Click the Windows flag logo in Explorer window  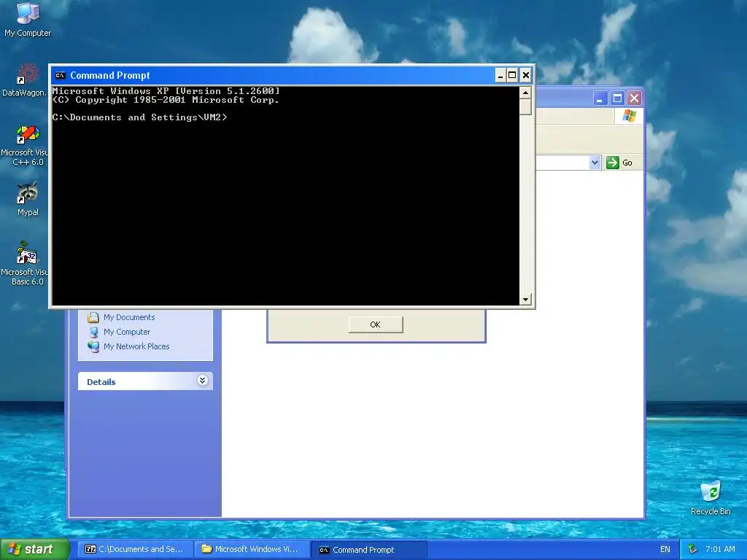pyautogui.click(x=629, y=116)
